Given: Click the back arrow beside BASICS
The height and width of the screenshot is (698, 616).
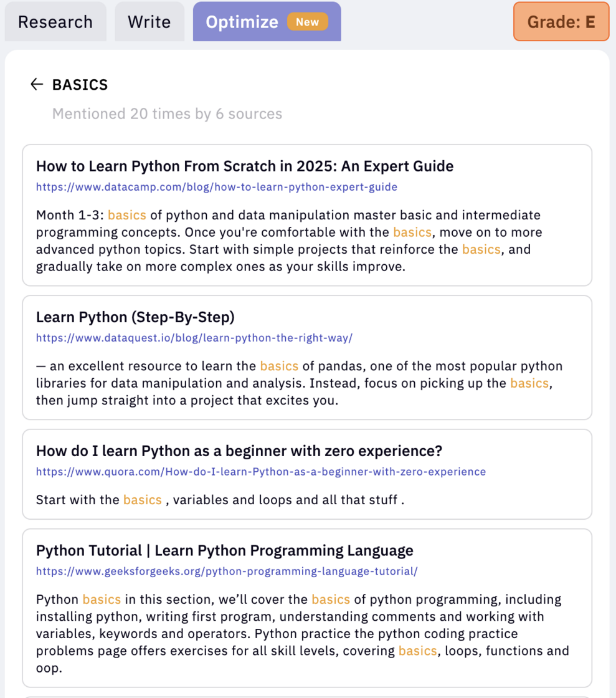Looking at the screenshot, I should [37, 84].
